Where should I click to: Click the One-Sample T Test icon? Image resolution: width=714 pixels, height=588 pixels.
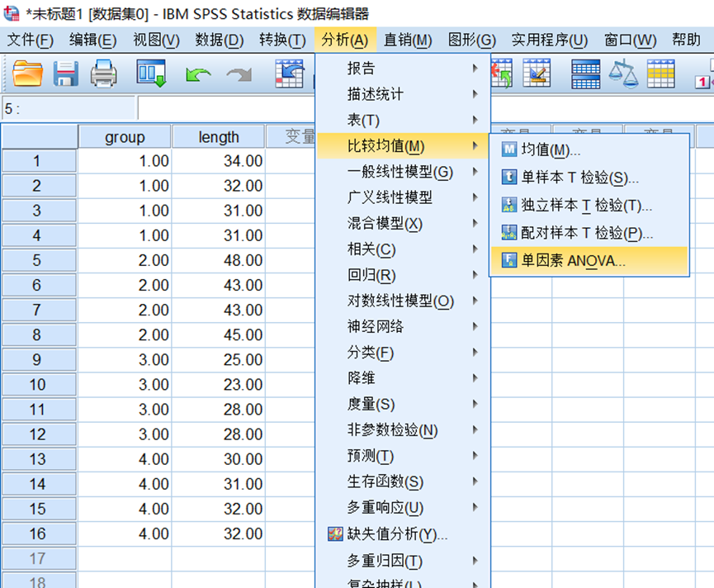(509, 177)
